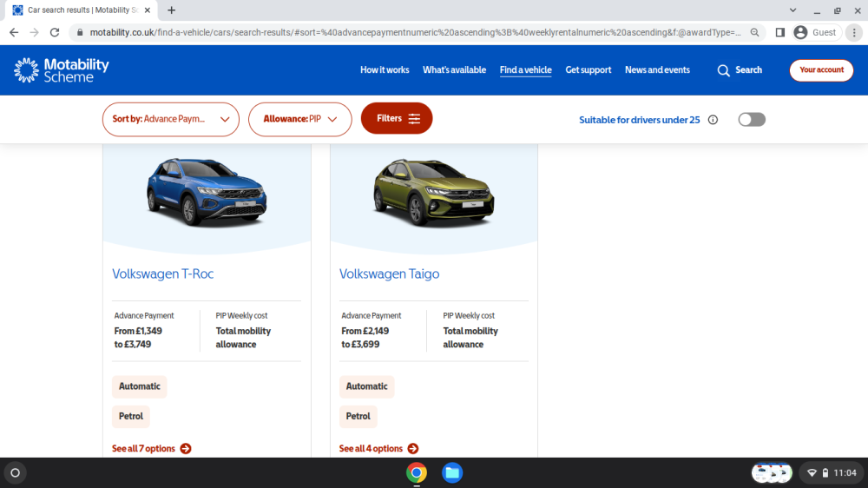Click the green Volkswagen Taigo car image
868x488 pixels.
434,192
